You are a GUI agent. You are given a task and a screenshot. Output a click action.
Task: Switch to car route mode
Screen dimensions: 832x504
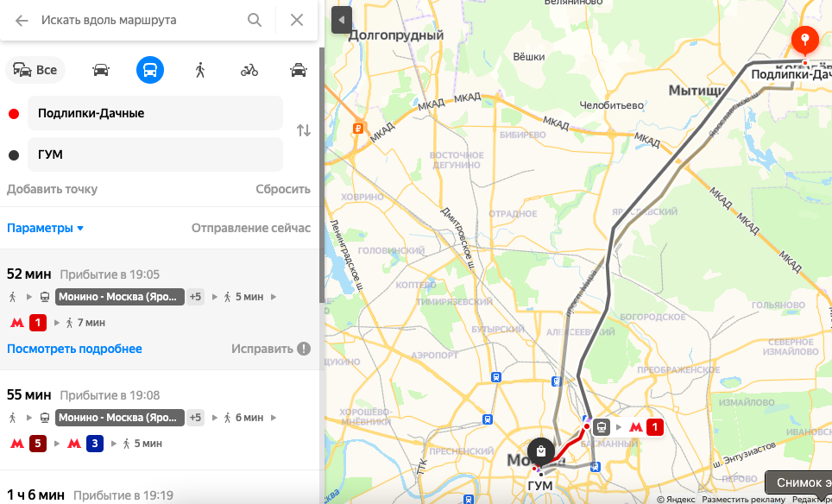click(x=101, y=70)
